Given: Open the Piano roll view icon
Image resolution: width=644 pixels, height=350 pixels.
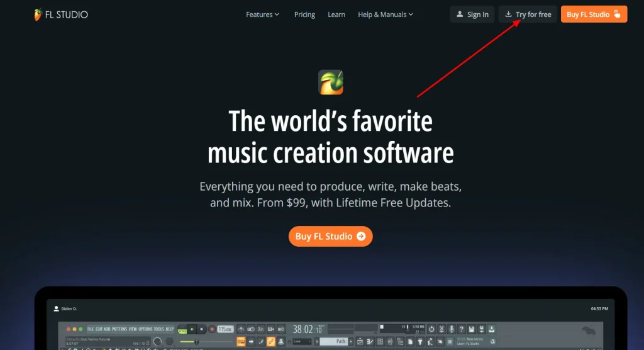Looking at the screenshot, I should tap(370, 341).
